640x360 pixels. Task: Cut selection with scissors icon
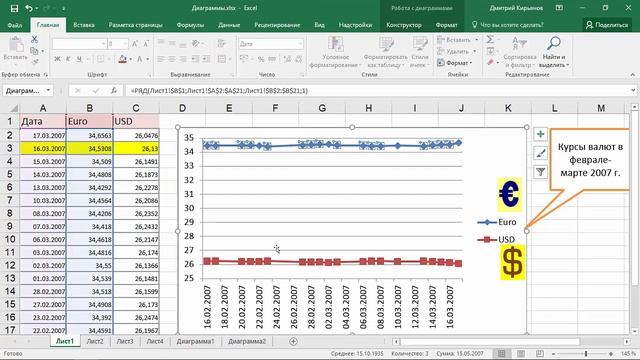[34, 40]
